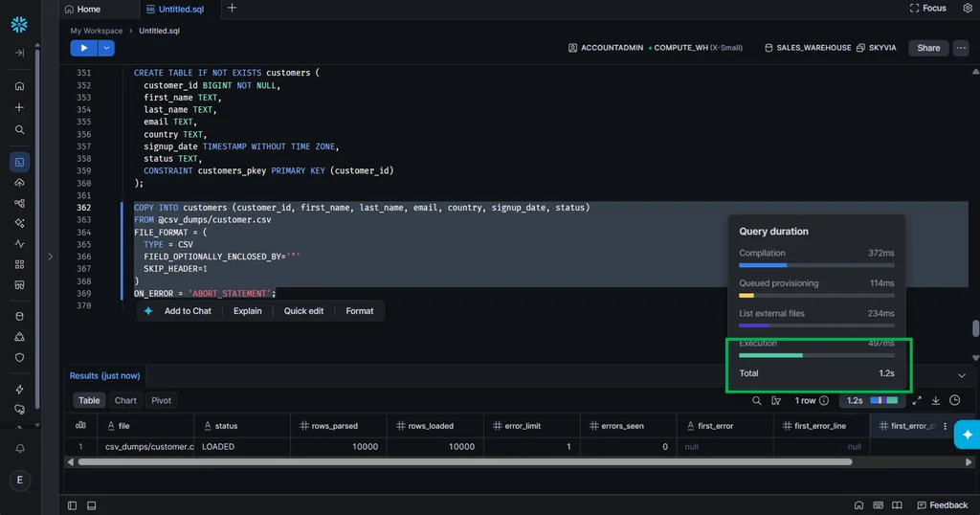Switch to the Home tab
This screenshot has width=980, height=515.
[82, 9]
